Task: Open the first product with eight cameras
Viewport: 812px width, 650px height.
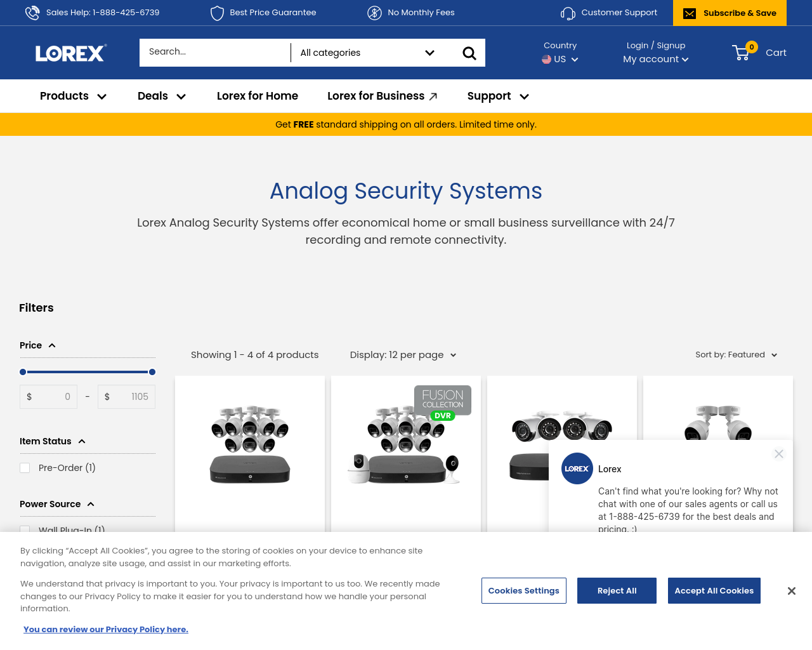Action: tap(250, 444)
